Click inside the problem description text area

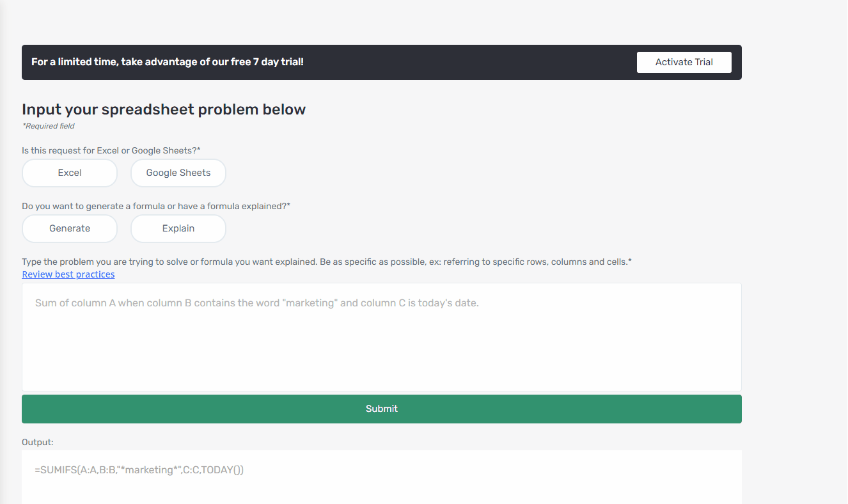[382, 336]
